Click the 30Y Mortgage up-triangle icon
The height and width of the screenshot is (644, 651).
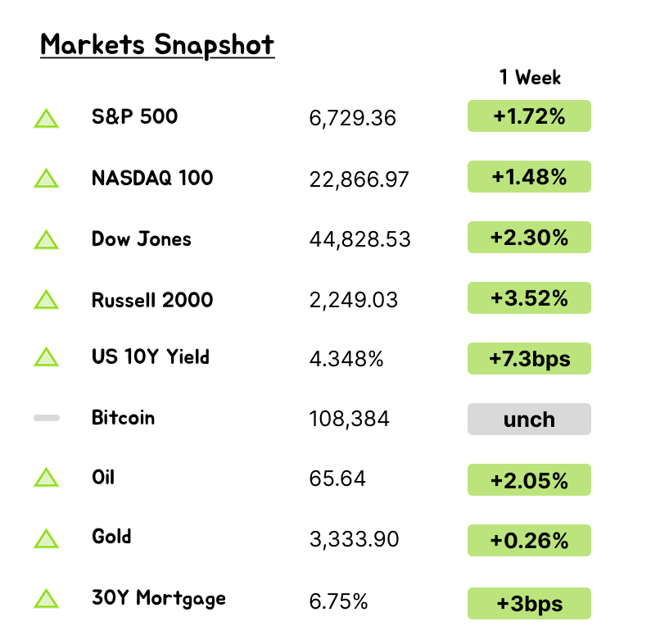click(x=47, y=600)
